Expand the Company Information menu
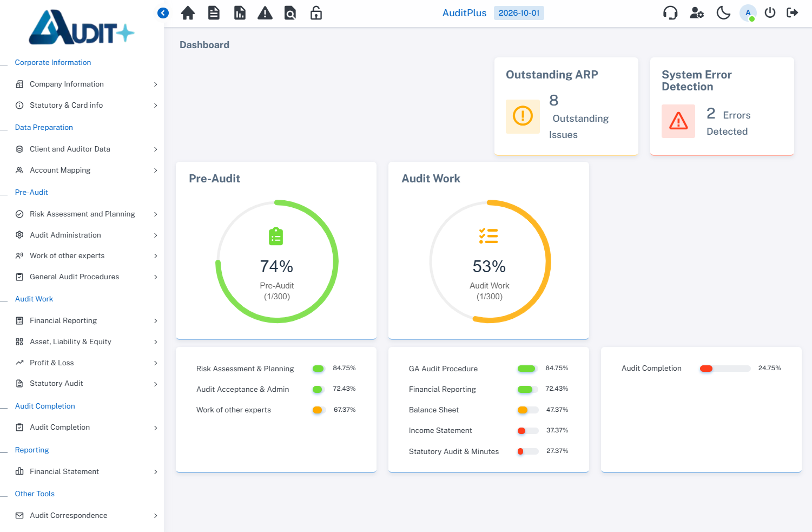 pyautogui.click(x=67, y=84)
